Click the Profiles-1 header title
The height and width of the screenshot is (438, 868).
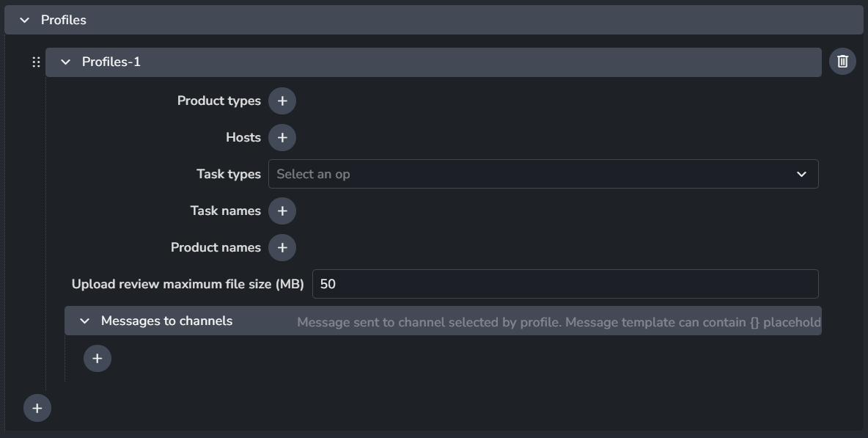coord(111,62)
